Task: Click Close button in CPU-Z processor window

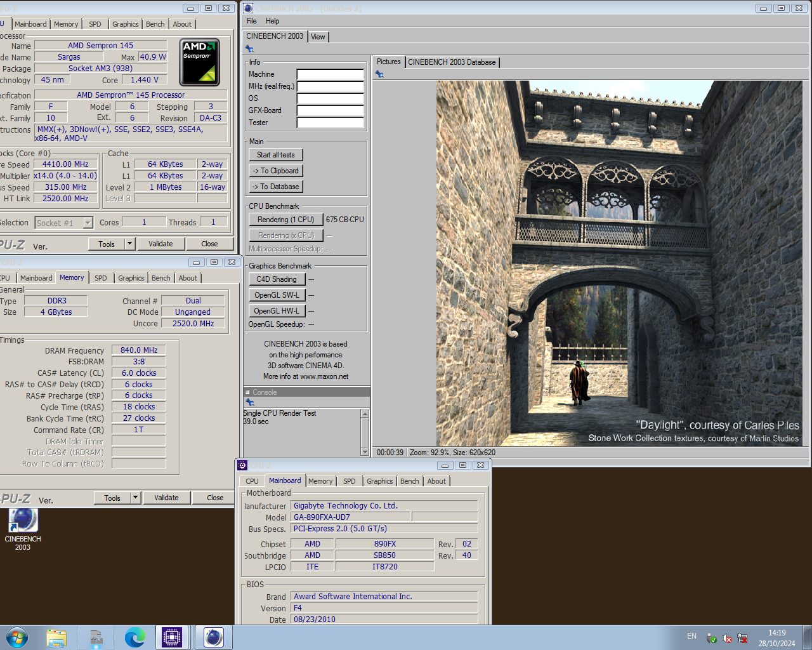Action: click(x=209, y=244)
